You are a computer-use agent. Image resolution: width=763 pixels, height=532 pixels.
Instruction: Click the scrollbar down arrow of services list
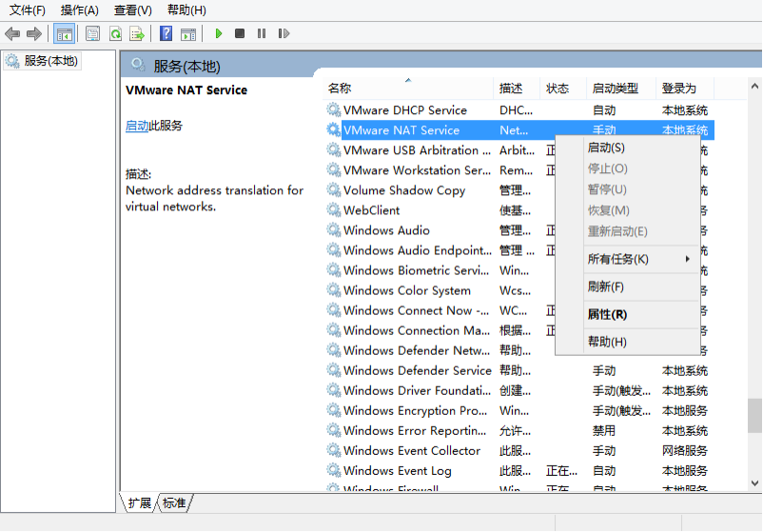point(754,483)
